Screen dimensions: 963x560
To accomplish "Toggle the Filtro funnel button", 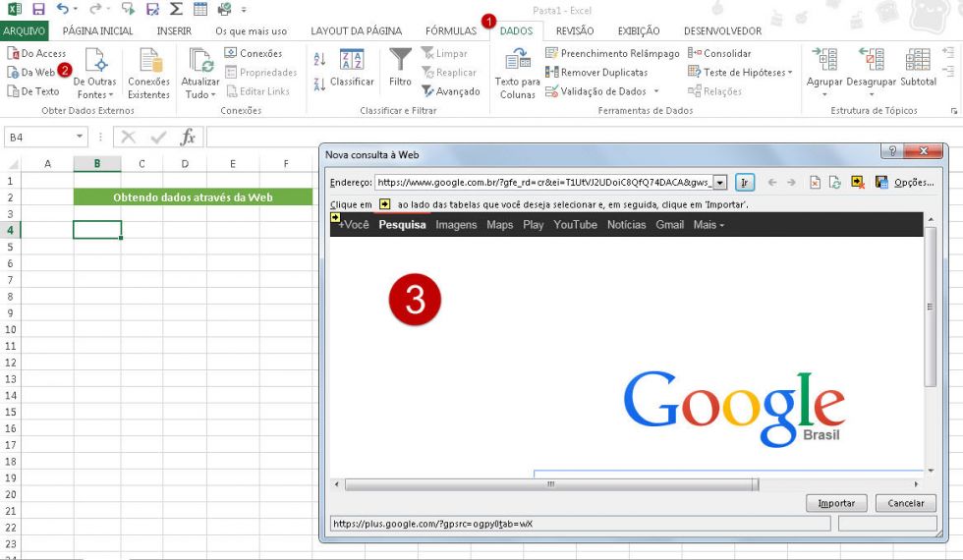I will pyautogui.click(x=401, y=68).
